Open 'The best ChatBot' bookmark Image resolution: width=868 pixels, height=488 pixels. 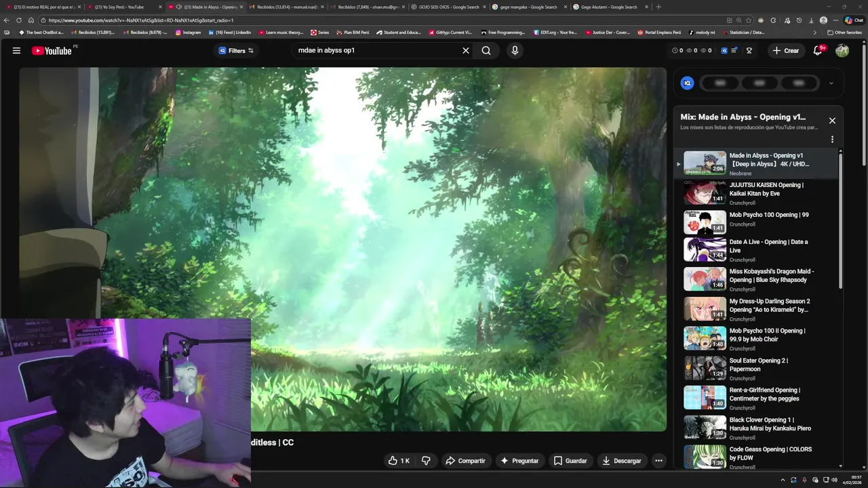click(x=41, y=33)
